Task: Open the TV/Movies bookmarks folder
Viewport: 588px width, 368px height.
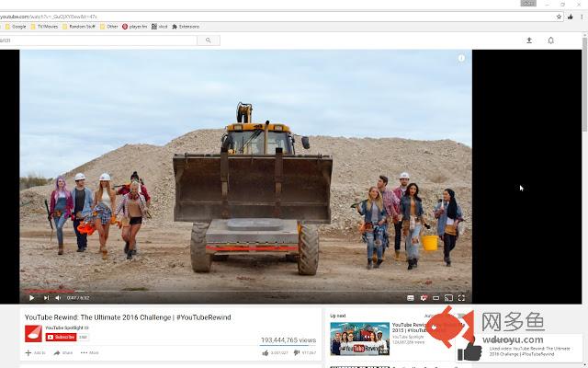Action: (x=44, y=27)
